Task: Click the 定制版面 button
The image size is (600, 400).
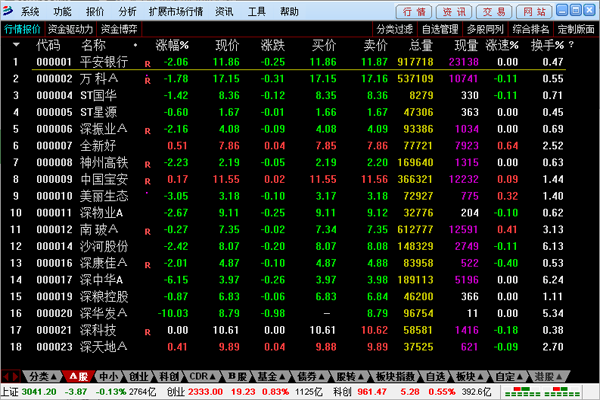Action: click(576, 29)
